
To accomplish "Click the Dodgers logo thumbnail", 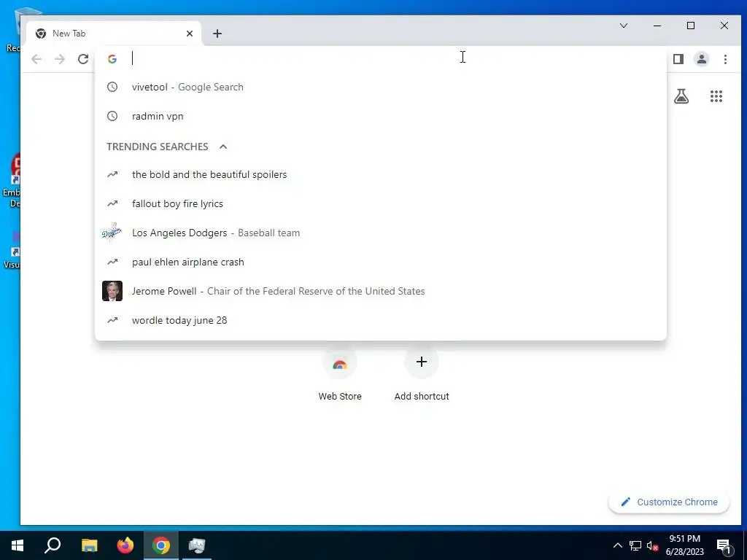I will pyautogui.click(x=112, y=233).
